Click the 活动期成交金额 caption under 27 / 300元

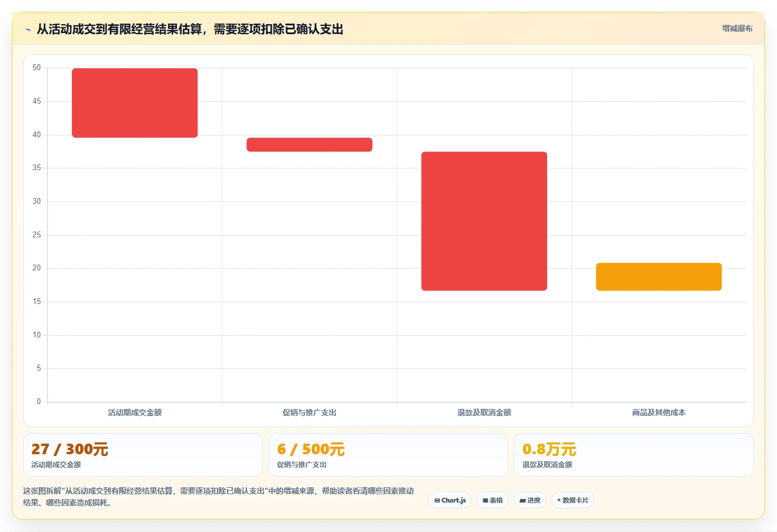(56, 465)
